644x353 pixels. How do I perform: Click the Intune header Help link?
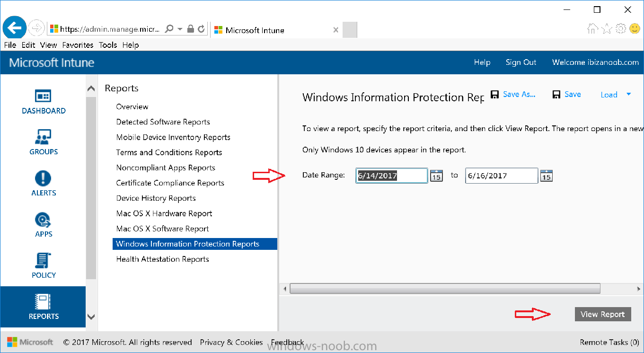point(482,62)
